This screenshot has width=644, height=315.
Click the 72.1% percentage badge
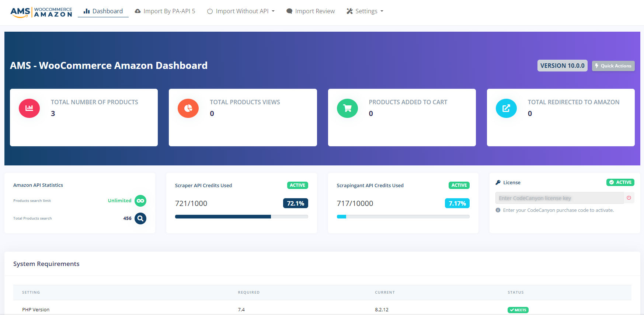(296, 203)
